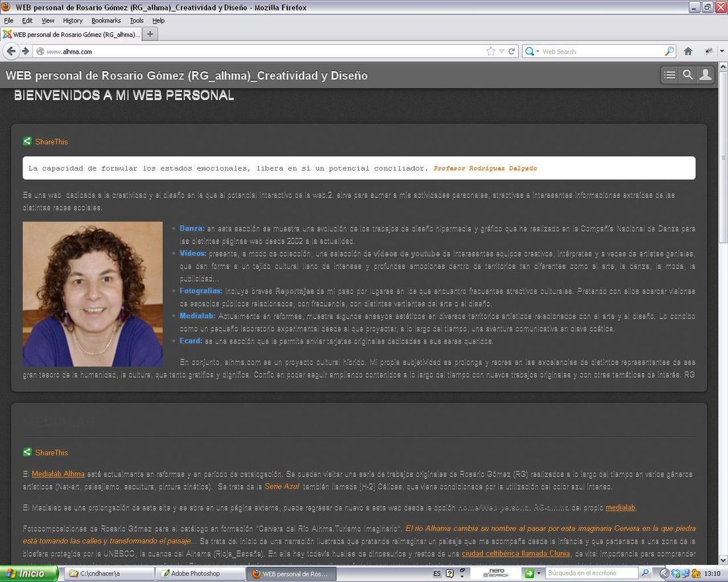Click the Profesor Rodríguez Delgado quote attribution
This screenshot has width=728, height=582.
[x=485, y=169]
